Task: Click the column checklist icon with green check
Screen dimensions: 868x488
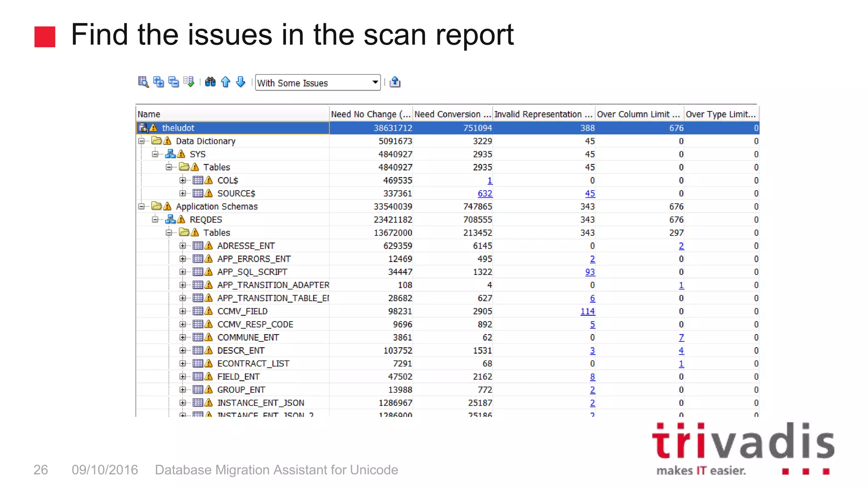Action: 189,82
